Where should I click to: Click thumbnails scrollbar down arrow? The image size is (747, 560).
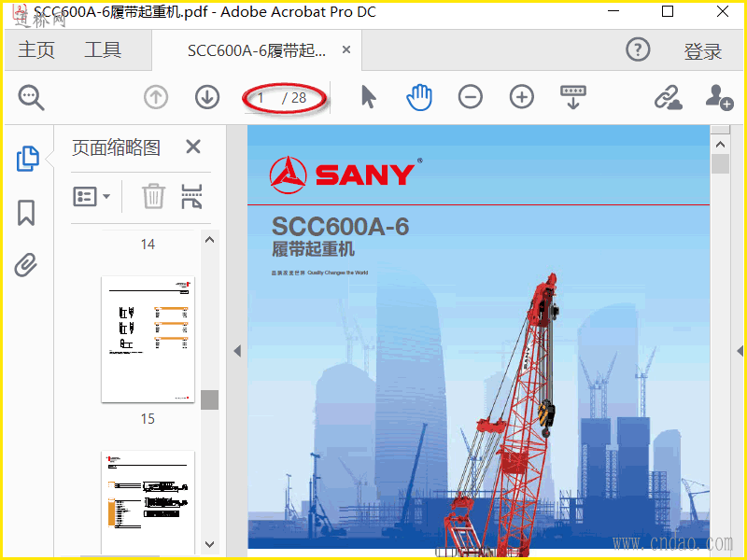point(209,544)
